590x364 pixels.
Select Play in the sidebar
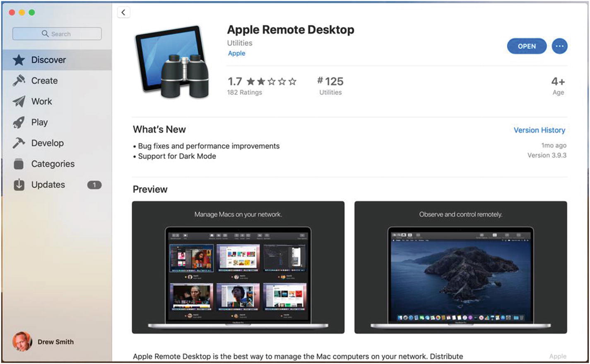click(57, 122)
